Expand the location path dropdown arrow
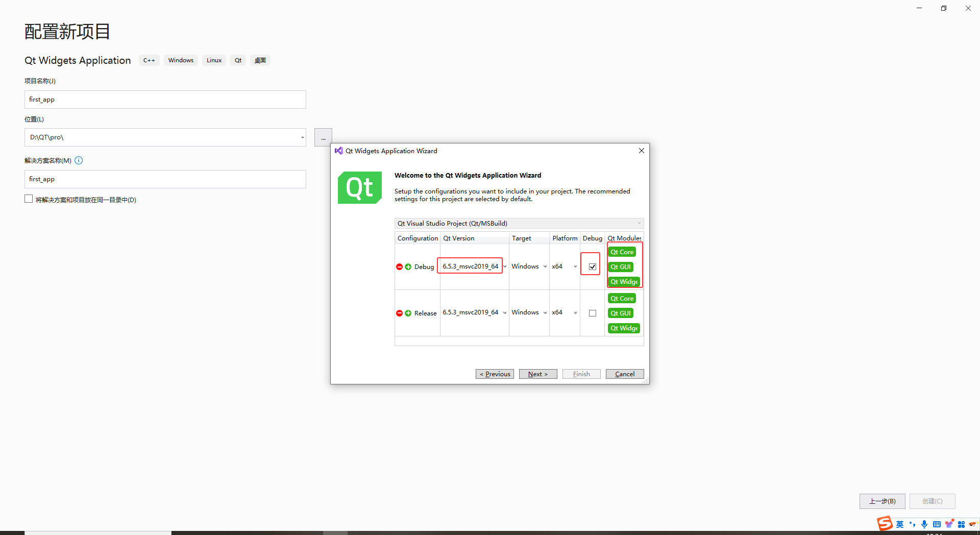The image size is (980, 535). click(302, 137)
